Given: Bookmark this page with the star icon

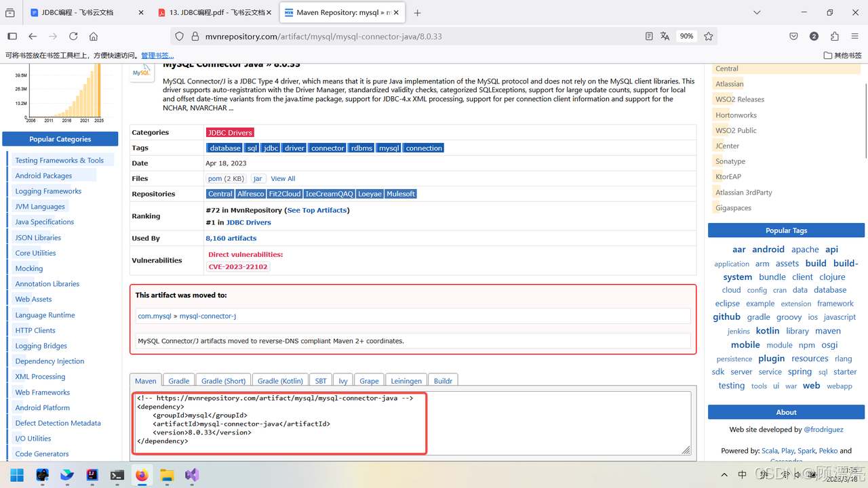Looking at the screenshot, I should (x=709, y=36).
